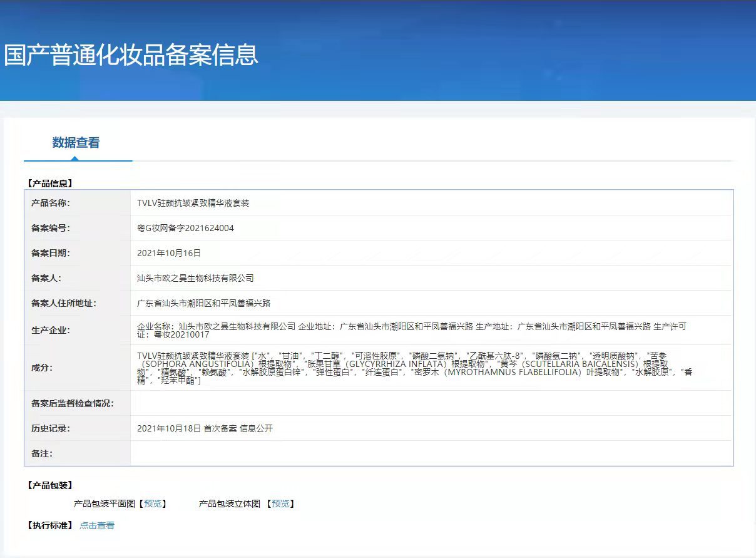Click the registrant 汕头市欧之曼生物科技有限公司
Image resolution: width=756 pixels, height=558 pixels.
195,278
